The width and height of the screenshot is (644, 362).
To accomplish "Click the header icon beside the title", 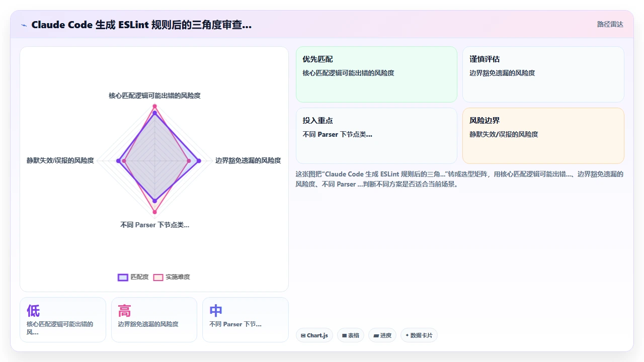I will click(x=24, y=25).
